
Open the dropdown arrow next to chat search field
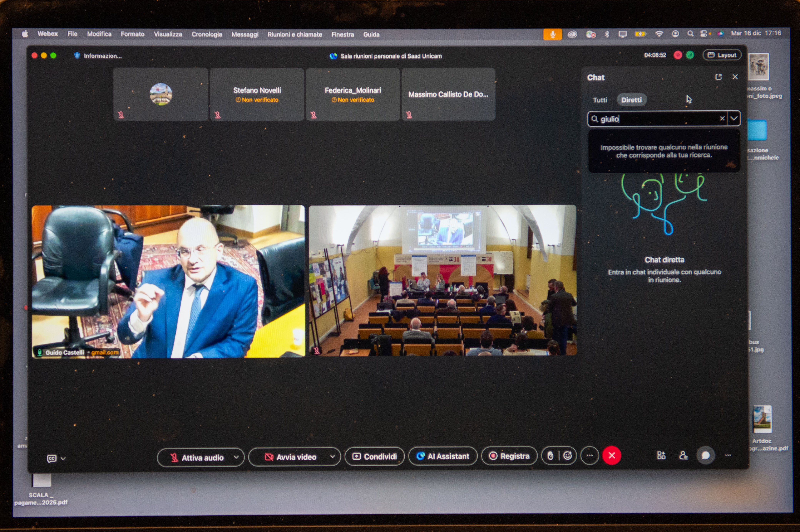[734, 118]
